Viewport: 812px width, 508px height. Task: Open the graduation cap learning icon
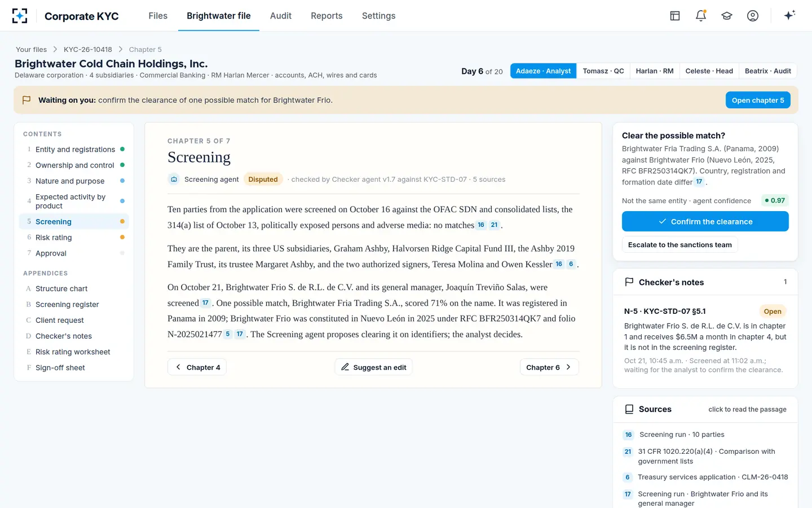click(727, 16)
